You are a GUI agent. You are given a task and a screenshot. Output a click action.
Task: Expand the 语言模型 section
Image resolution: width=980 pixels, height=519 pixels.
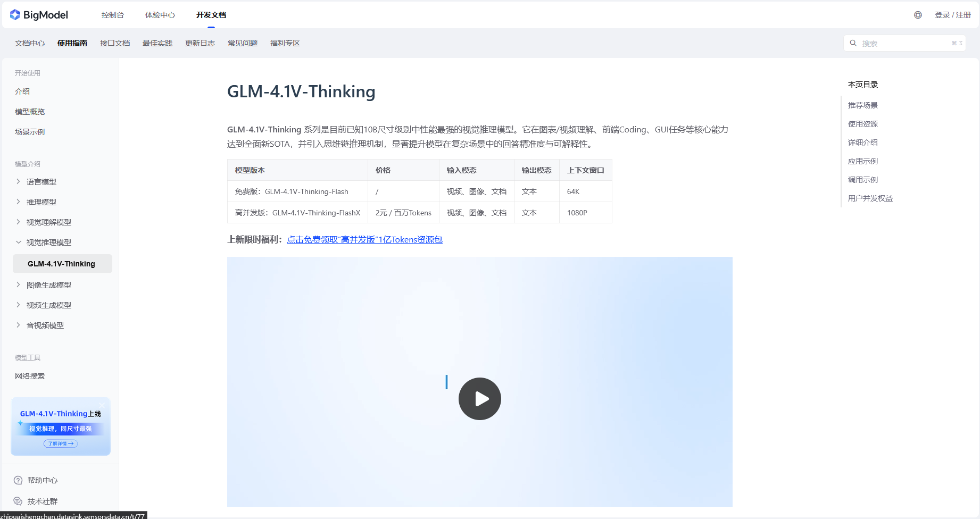point(18,182)
